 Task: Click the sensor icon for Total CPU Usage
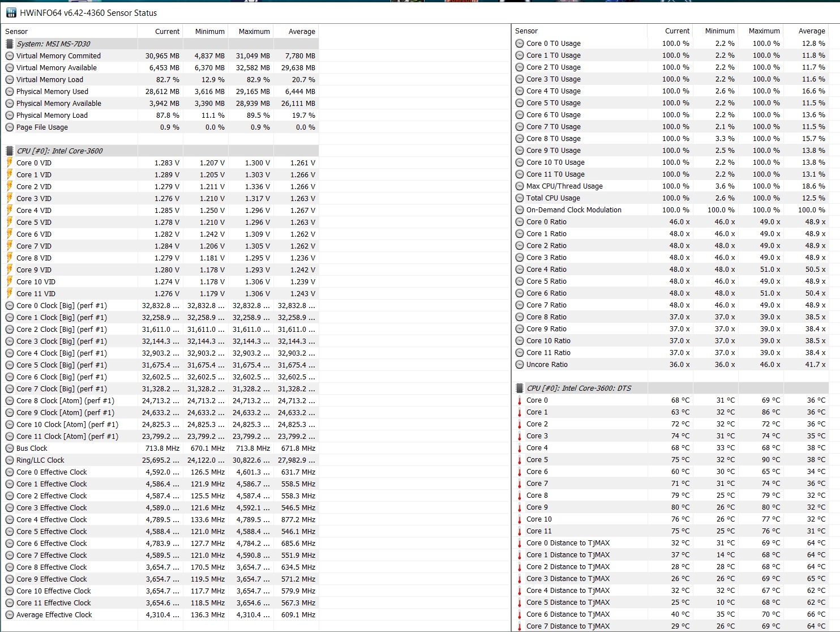click(520, 198)
